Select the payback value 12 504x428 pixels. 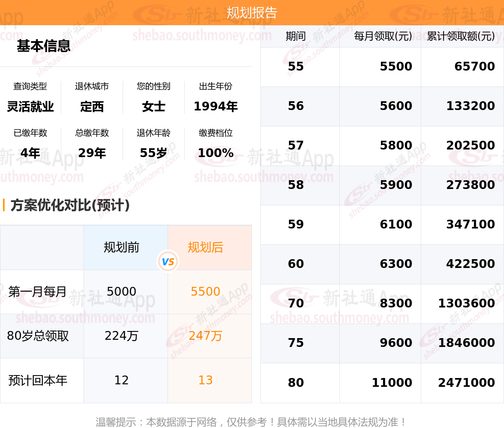coord(121,380)
